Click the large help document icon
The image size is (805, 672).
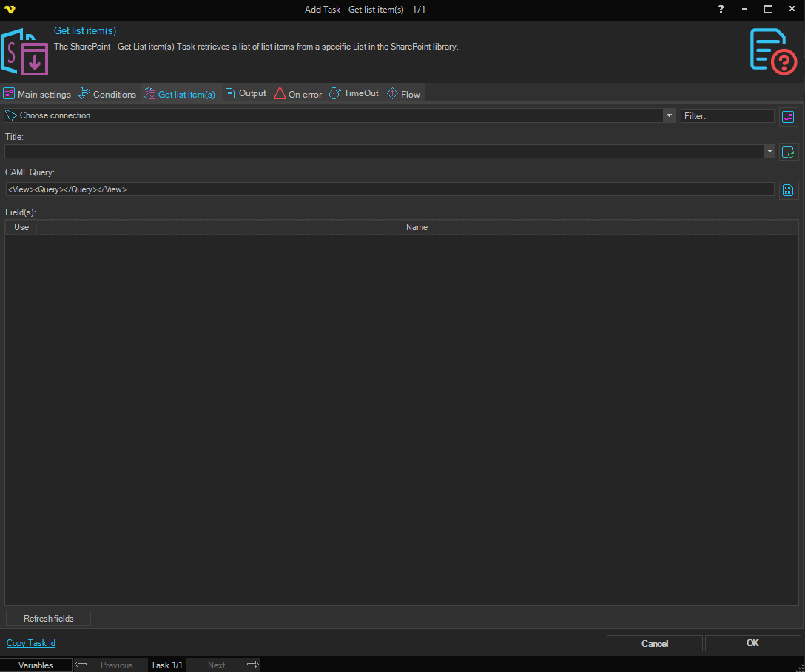(772, 51)
